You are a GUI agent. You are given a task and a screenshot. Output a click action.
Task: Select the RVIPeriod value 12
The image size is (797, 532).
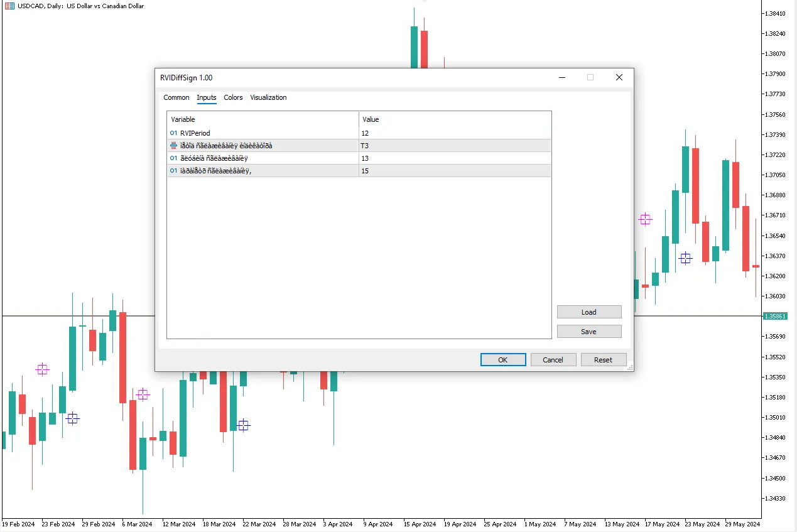click(x=455, y=133)
